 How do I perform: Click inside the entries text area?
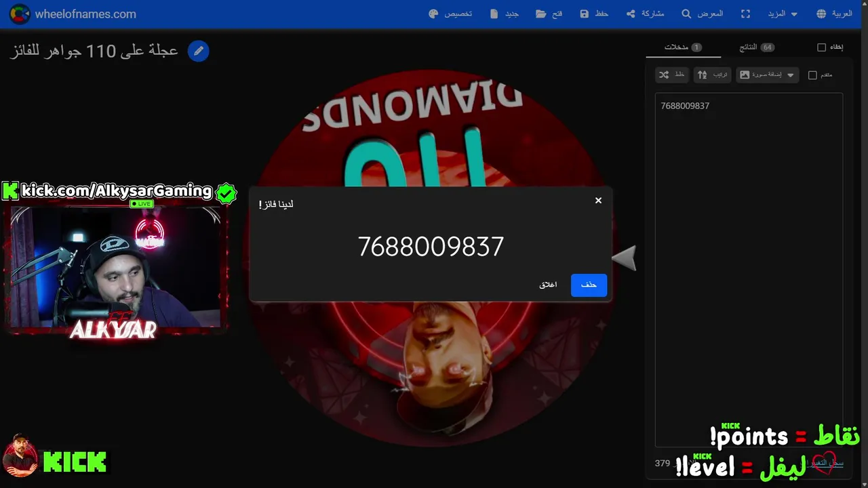[x=749, y=270]
